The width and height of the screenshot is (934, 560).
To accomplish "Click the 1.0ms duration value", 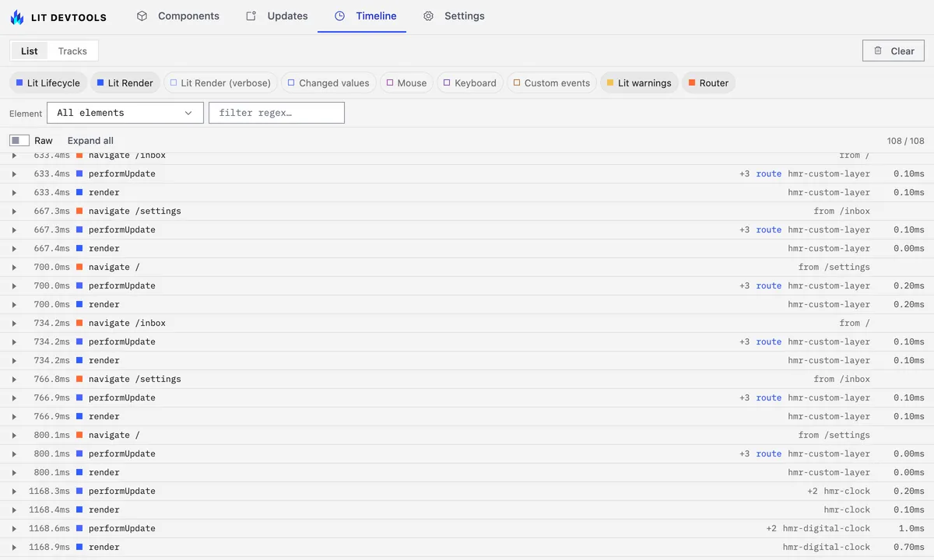I will pos(911,528).
